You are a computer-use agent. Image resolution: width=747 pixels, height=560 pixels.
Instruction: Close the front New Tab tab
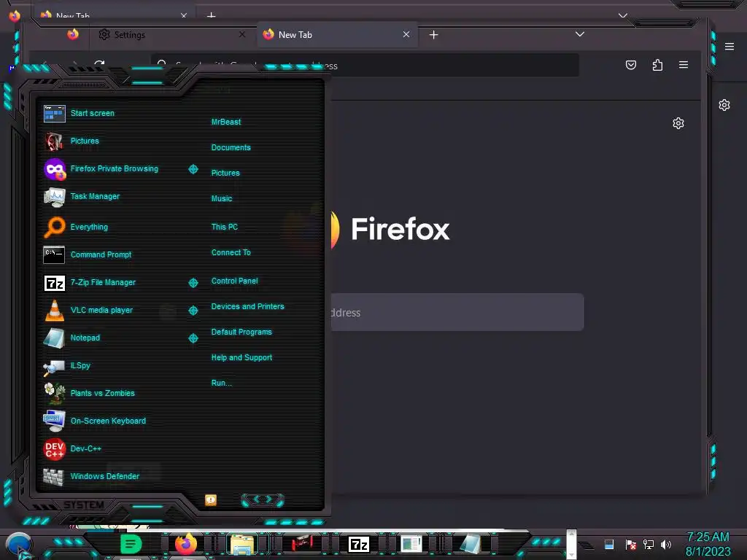point(406,34)
